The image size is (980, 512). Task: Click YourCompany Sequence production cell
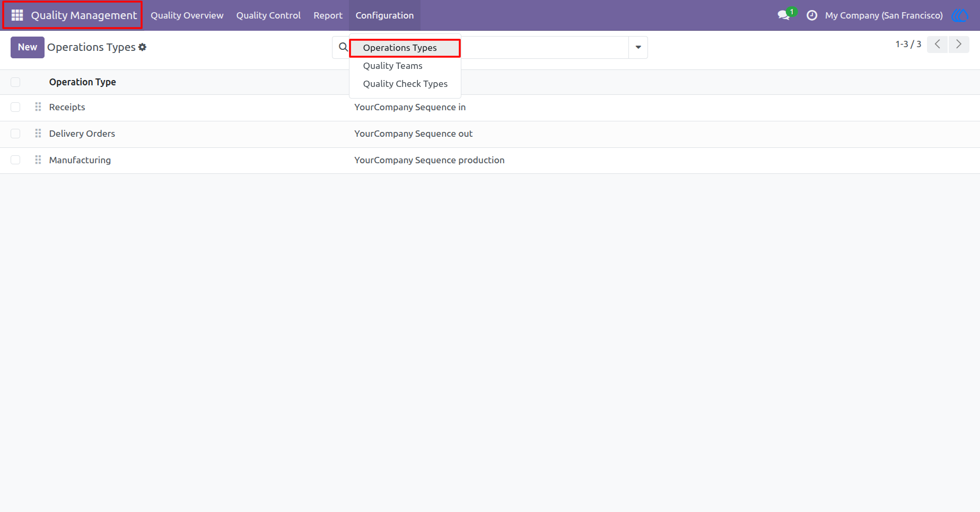tap(429, 160)
